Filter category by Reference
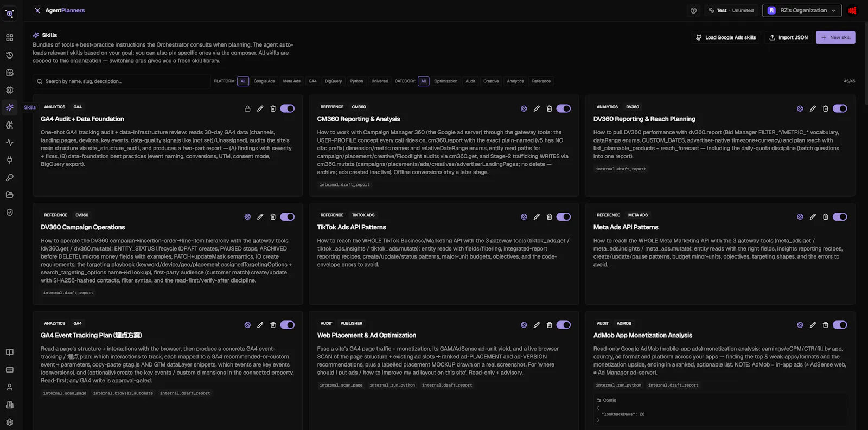Image resolution: width=868 pixels, height=430 pixels. 541,81
